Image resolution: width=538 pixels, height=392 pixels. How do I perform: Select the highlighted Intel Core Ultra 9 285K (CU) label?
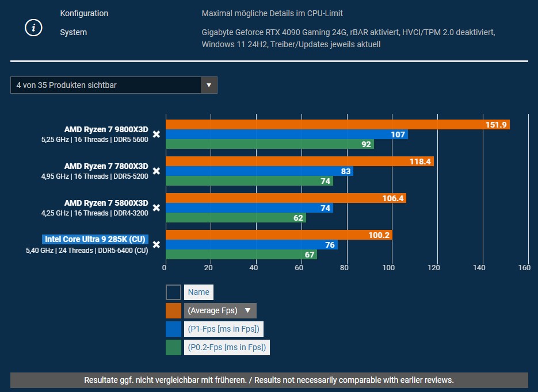coord(95,239)
